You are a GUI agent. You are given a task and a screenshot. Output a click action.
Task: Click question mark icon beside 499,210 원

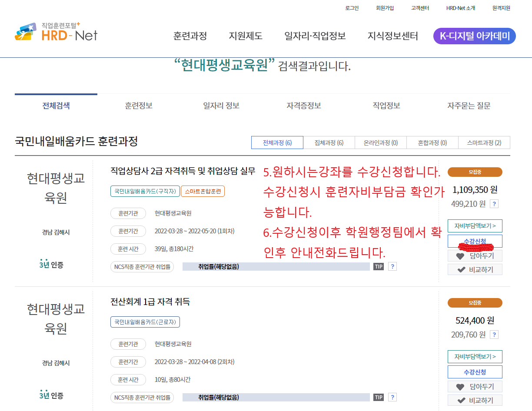494,204
